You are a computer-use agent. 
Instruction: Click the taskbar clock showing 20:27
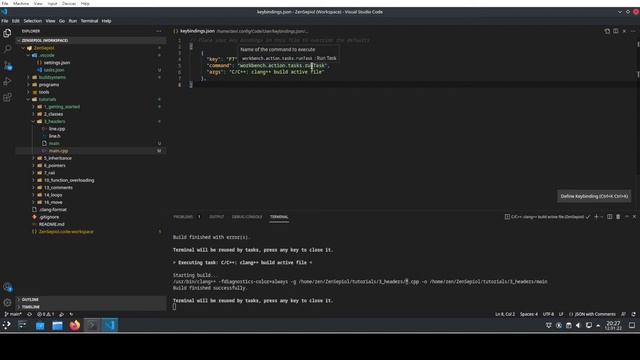click(x=613, y=325)
